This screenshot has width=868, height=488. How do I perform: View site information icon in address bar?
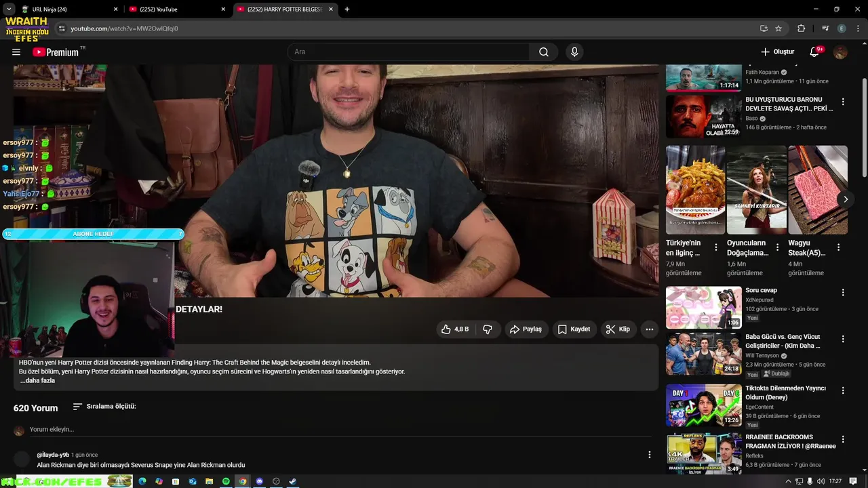[62, 28]
